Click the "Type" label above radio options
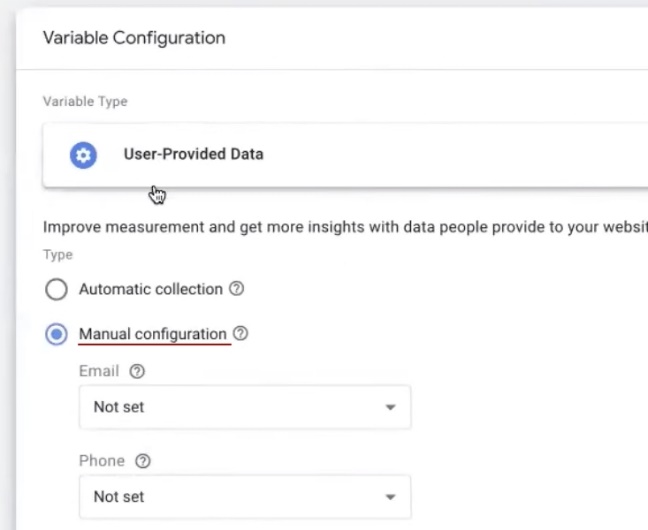This screenshot has height=530, width=648. pos(58,255)
